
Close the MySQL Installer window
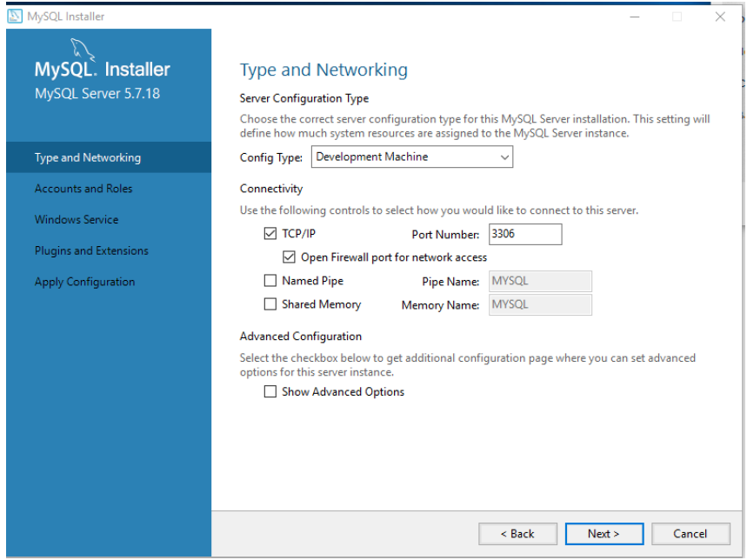(719, 17)
